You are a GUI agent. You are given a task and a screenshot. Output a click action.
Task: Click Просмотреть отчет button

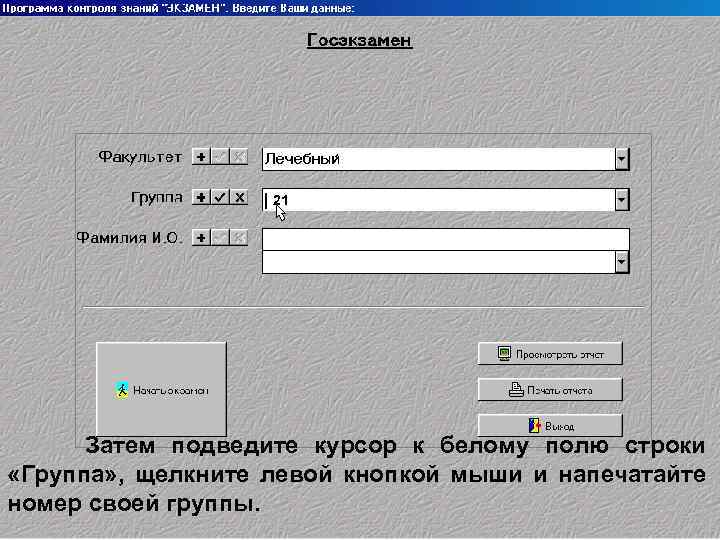pyautogui.click(x=550, y=354)
